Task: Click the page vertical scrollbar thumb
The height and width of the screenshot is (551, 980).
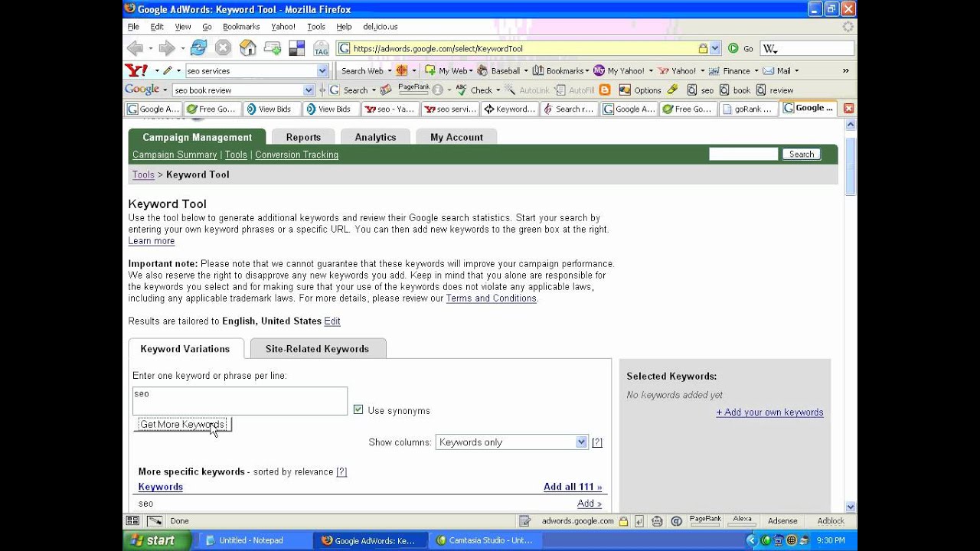Action: pyautogui.click(x=850, y=167)
